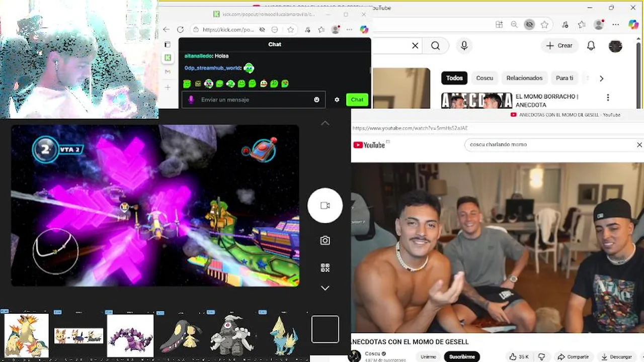644x362 pixels.
Task: Bookmark the YouTube page with star icon
Action: click(x=544, y=24)
